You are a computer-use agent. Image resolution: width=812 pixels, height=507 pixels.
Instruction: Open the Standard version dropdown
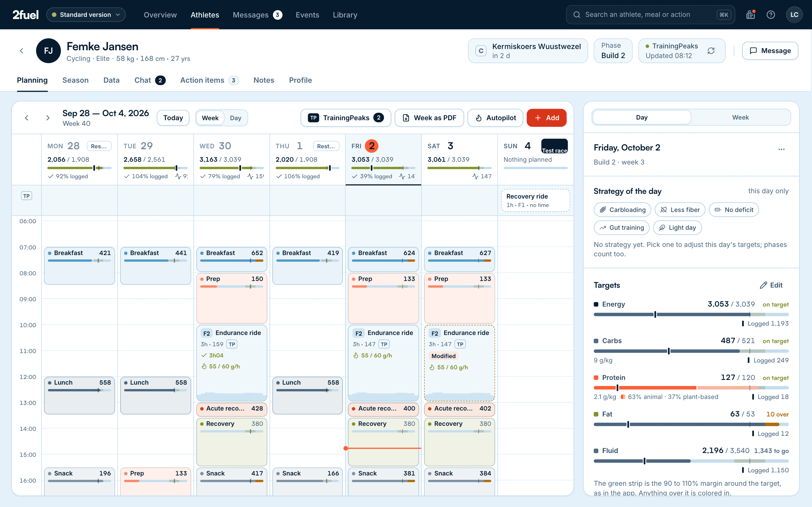(86, 15)
